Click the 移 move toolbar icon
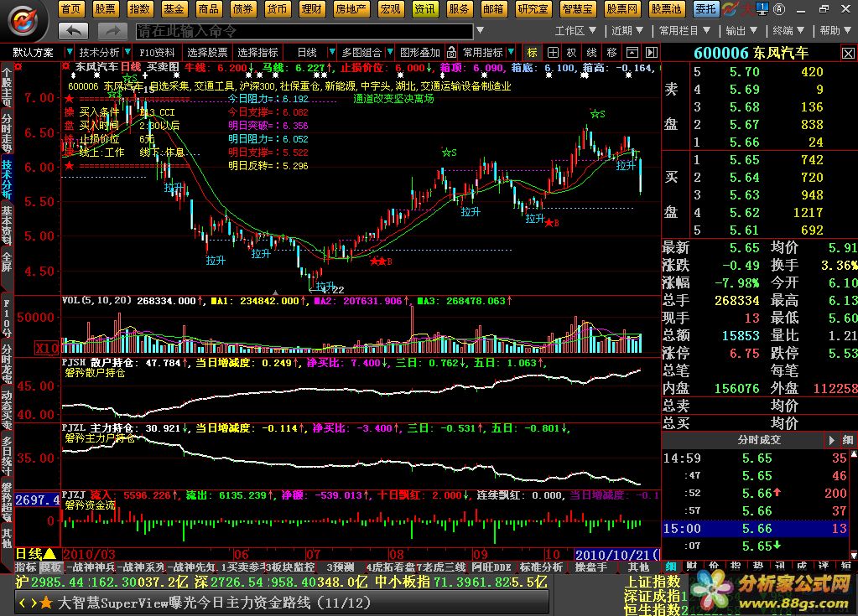Viewport: 858px width, 616px height. 611,53
